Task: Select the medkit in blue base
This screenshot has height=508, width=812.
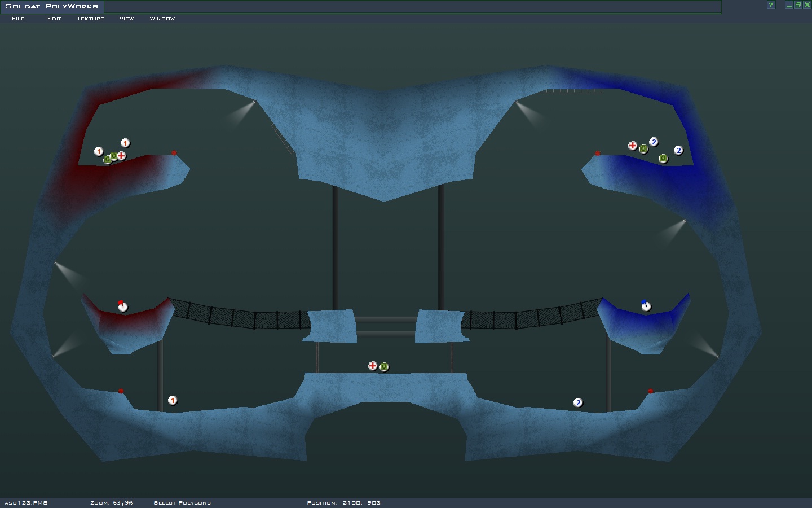Action: 633,146
